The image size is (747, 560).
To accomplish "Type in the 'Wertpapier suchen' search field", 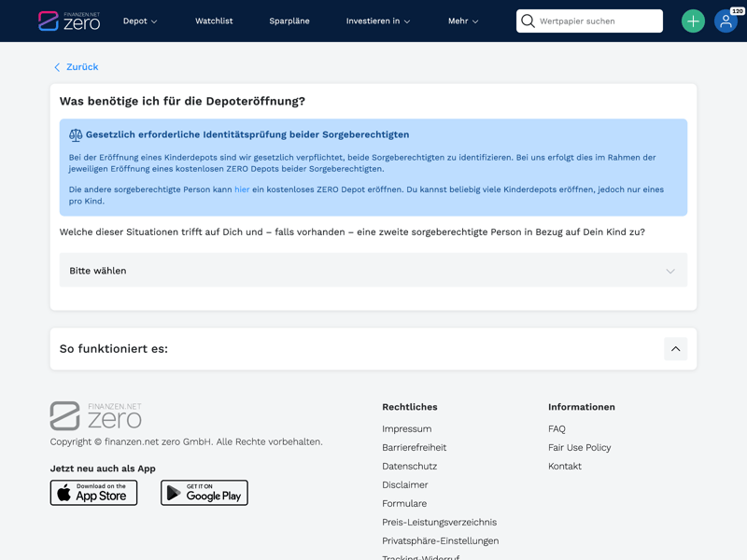I will (598, 21).
